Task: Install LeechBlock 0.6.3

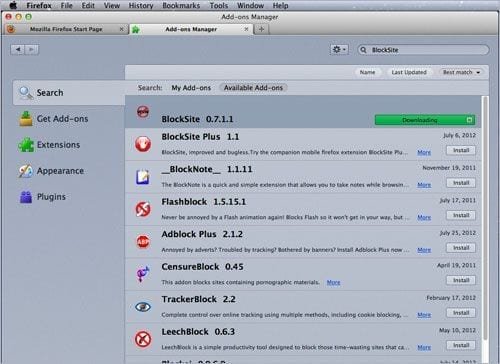Action: (461, 345)
